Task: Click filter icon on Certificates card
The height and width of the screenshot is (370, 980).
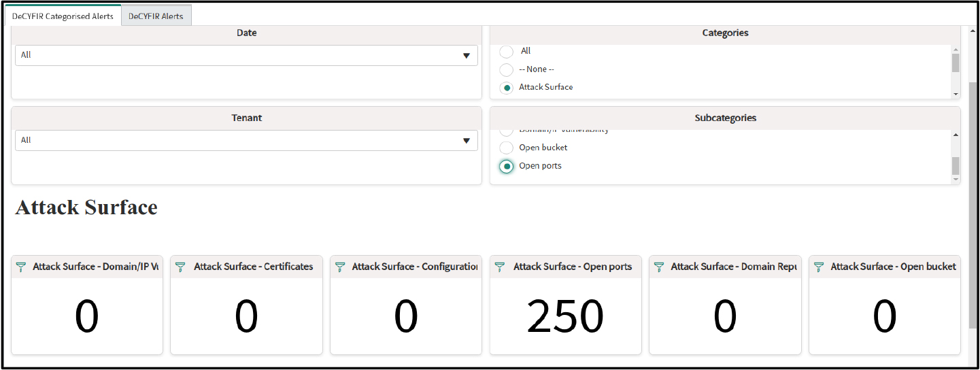Action: click(x=181, y=267)
